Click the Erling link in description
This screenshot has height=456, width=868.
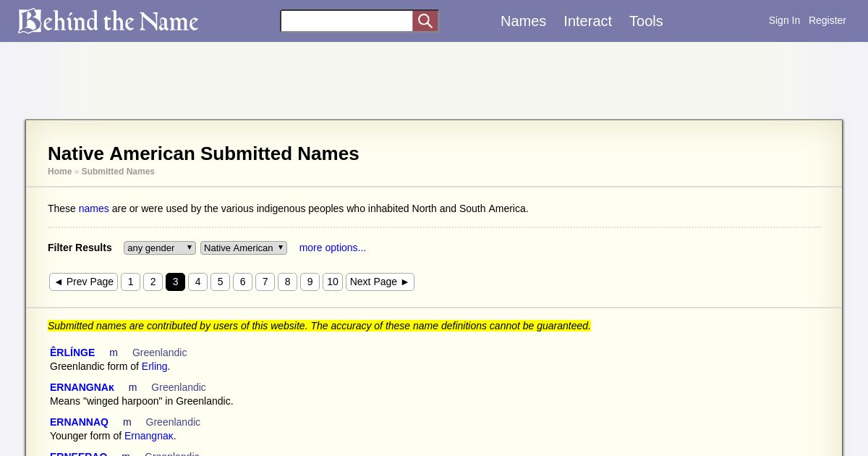coord(154,366)
